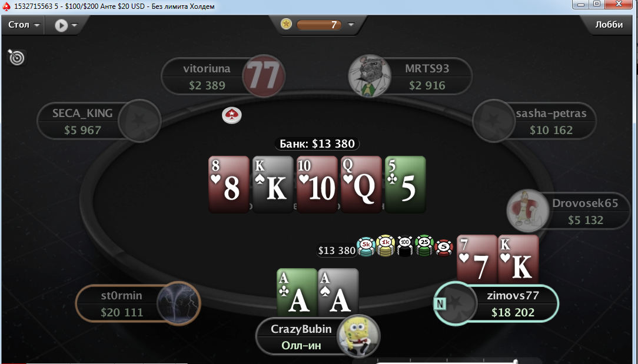638x364 pixels.
Task: Click the SECA_KING player seat
Action: (x=99, y=121)
